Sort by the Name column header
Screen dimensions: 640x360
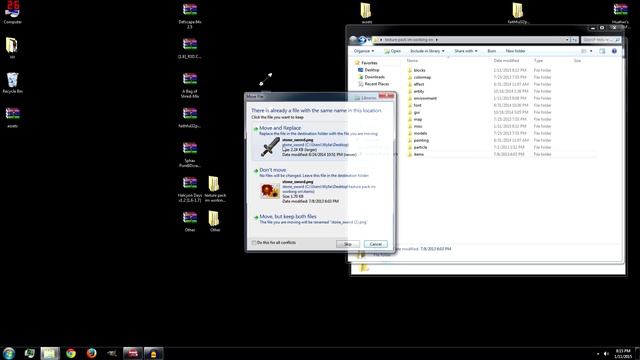413,61
